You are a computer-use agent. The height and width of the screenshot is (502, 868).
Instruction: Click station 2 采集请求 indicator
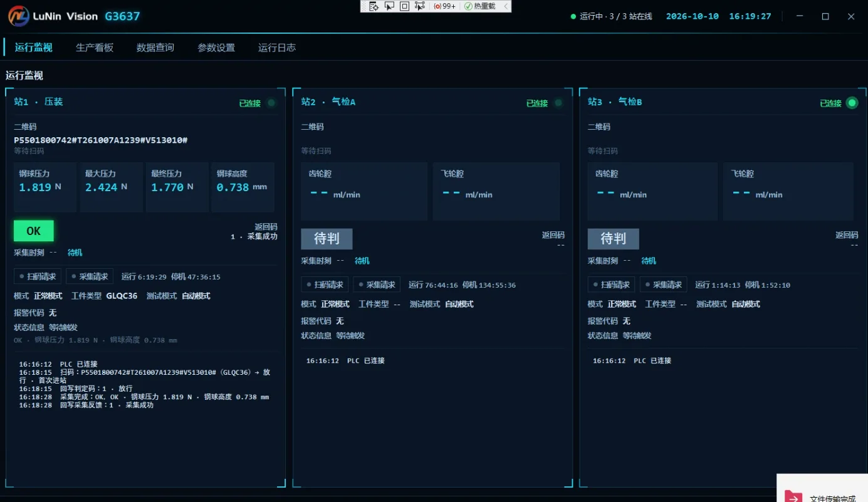(x=377, y=285)
